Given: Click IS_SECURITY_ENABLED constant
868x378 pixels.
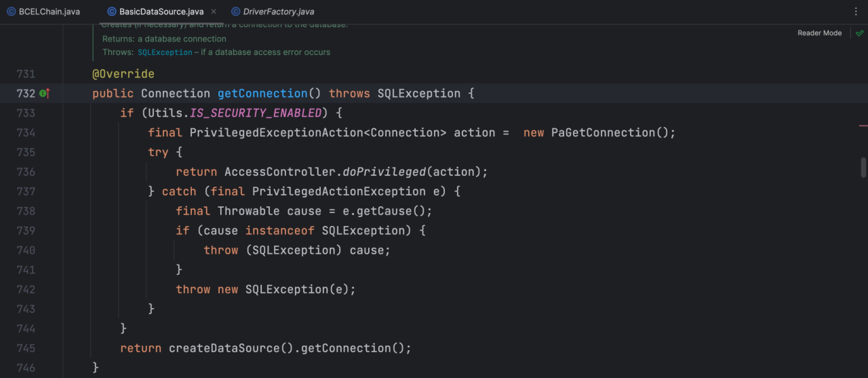Looking at the screenshot, I should tap(255, 113).
